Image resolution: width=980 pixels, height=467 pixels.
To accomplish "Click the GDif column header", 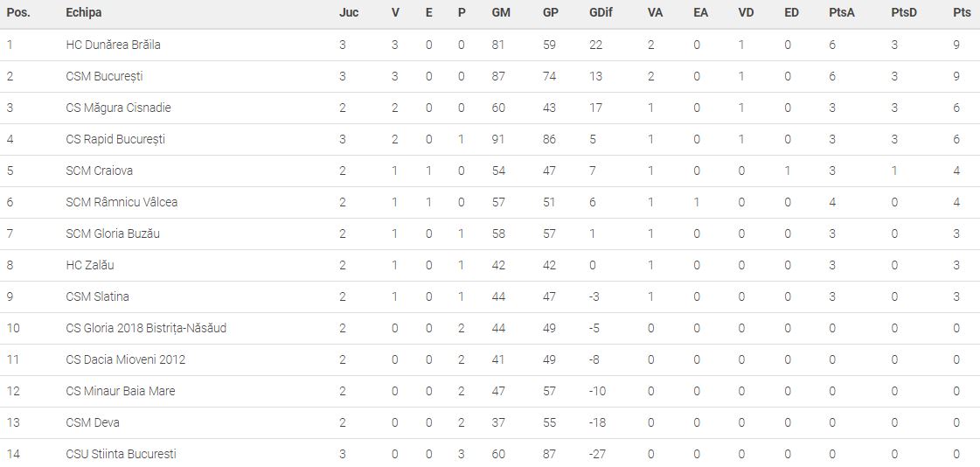I will 601,13.
